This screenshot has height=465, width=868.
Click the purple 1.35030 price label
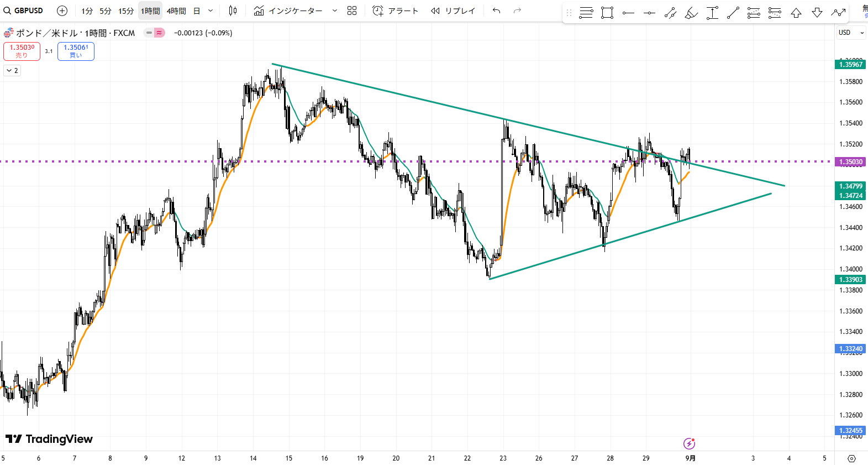click(x=850, y=162)
